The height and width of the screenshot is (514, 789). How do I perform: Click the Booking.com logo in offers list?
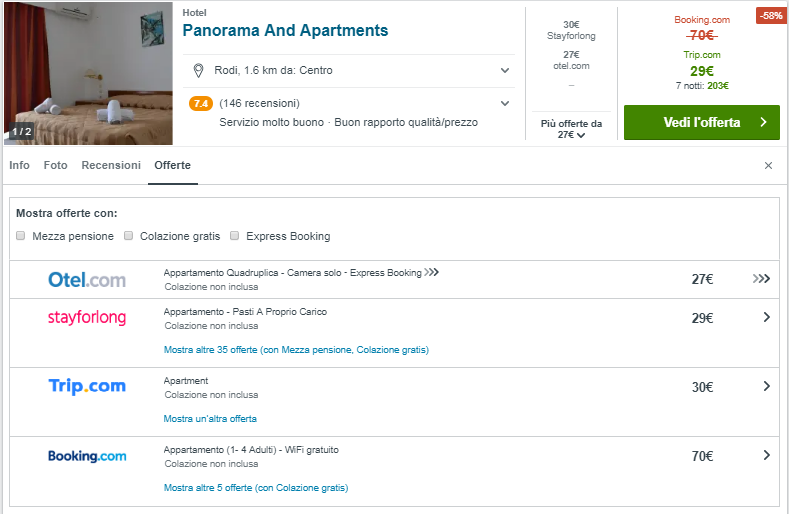[87, 456]
